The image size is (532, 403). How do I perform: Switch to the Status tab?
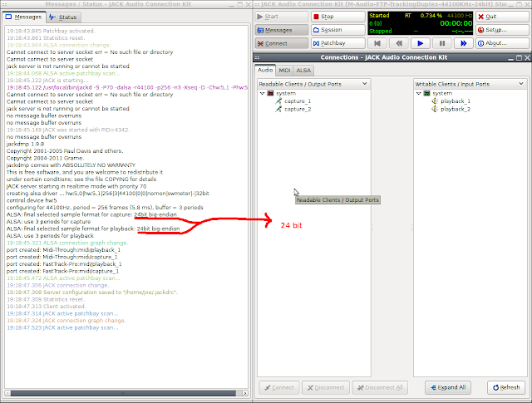(63, 17)
